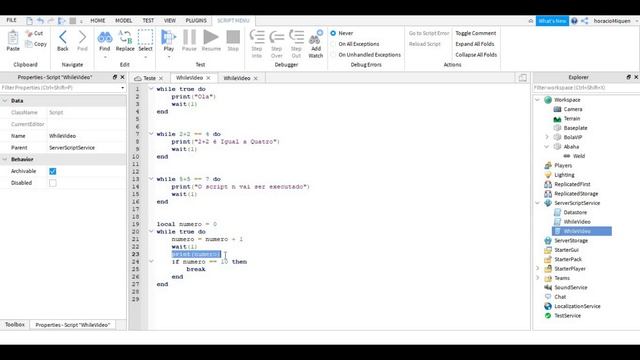Image resolution: width=640 pixels, height=360 pixels.
Task: Click the Step Over debugger icon
Action: point(277,38)
